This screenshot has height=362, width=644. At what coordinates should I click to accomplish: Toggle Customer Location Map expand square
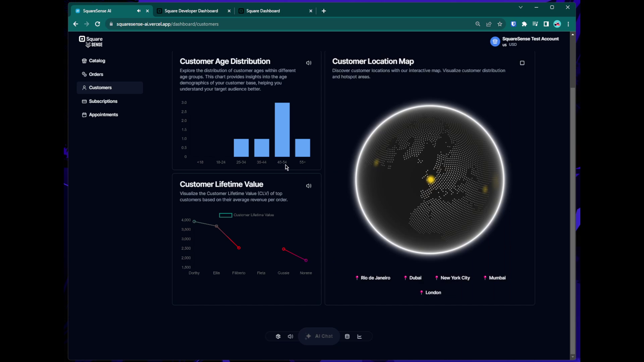click(522, 63)
